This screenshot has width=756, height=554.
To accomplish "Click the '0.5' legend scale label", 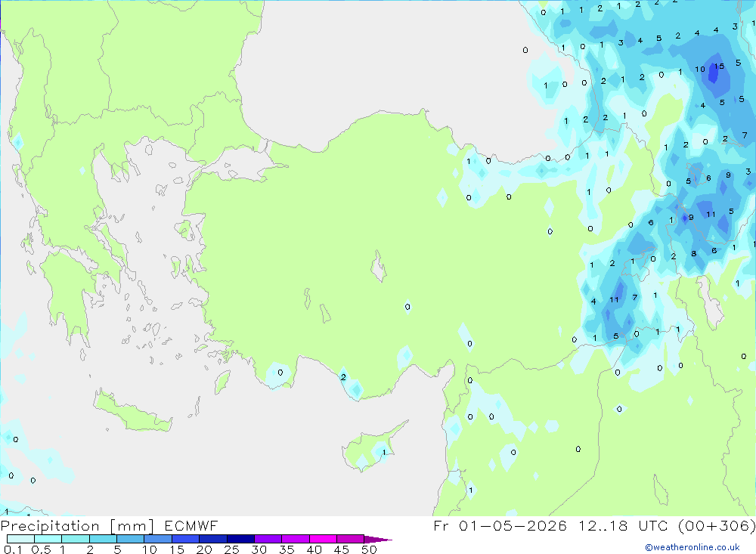I will [x=41, y=549].
